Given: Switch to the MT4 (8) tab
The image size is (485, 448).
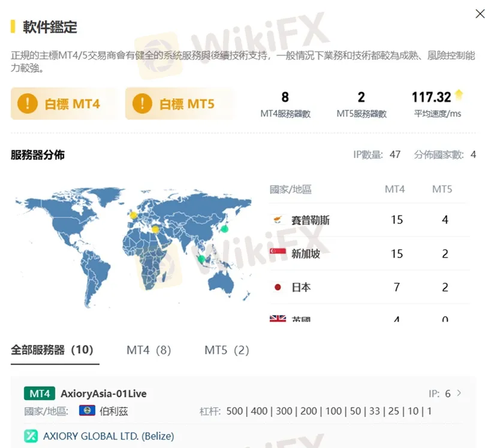Looking at the screenshot, I should (x=149, y=350).
